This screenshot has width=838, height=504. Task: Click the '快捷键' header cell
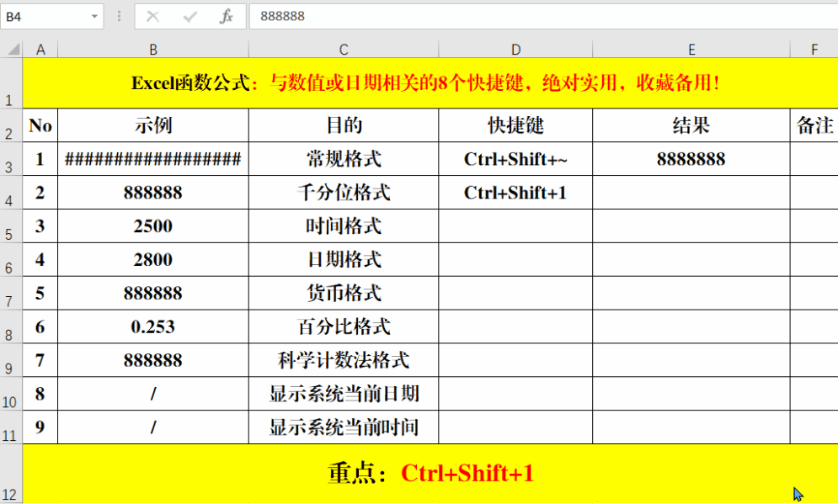(515, 125)
